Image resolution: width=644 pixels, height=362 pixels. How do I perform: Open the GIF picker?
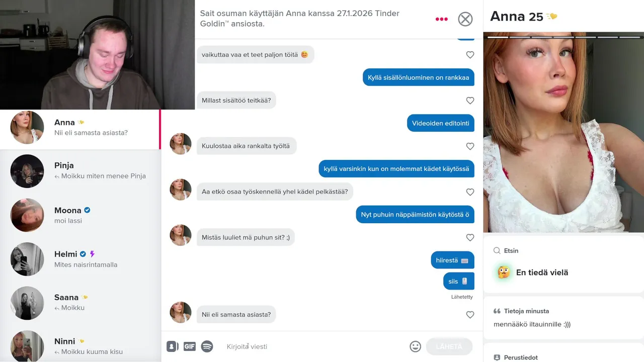point(189,346)
